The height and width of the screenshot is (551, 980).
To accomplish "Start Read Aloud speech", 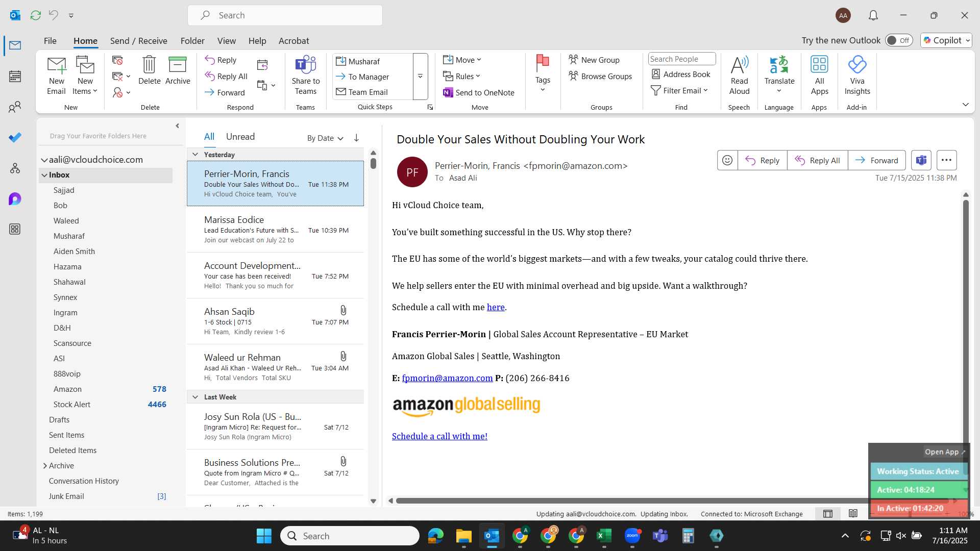I will 739,76.
